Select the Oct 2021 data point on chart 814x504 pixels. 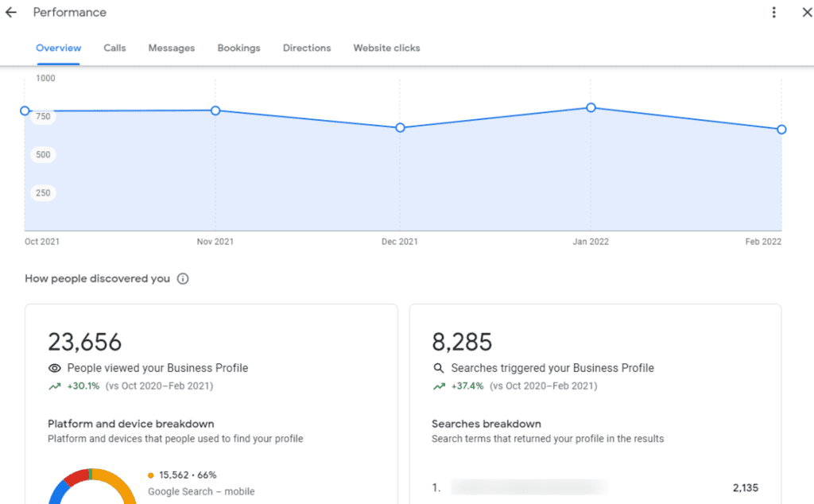tap(25, 111)
